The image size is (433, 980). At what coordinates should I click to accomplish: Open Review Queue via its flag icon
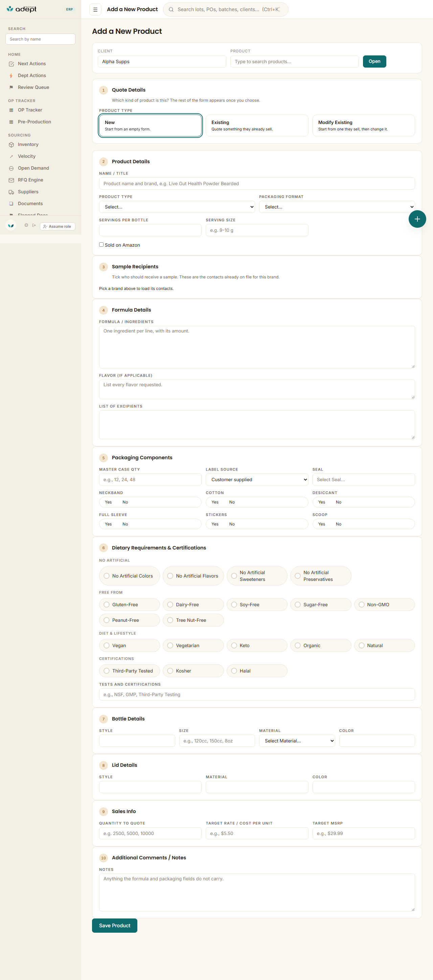coord(11,88)
